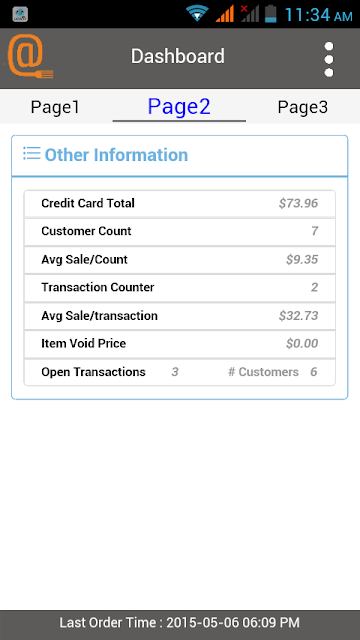Screen dimensions: 360x640
Task: Select the Customer Count row
Action: coord(180,232)
